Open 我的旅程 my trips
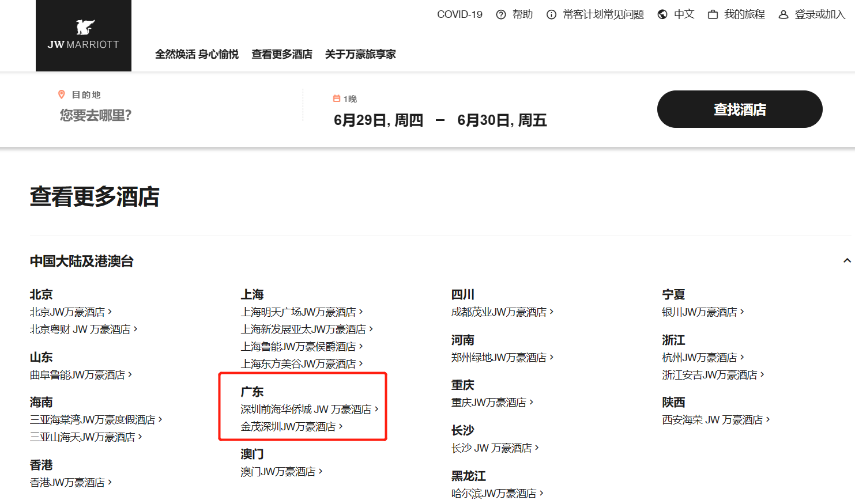This screenshot has width=855, height=504. pyautogui.click(x=744, y=14)
